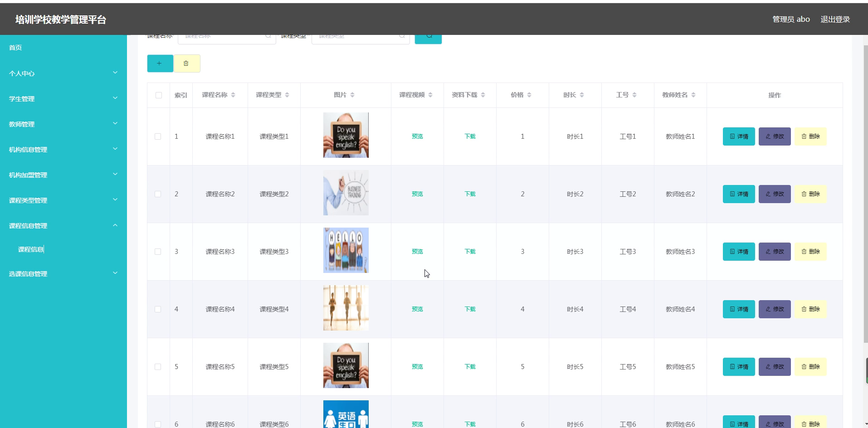868x428 pixels.
Task: Expand the 课程类型管理 sidebar menu
Action: [x=63, y=200]
